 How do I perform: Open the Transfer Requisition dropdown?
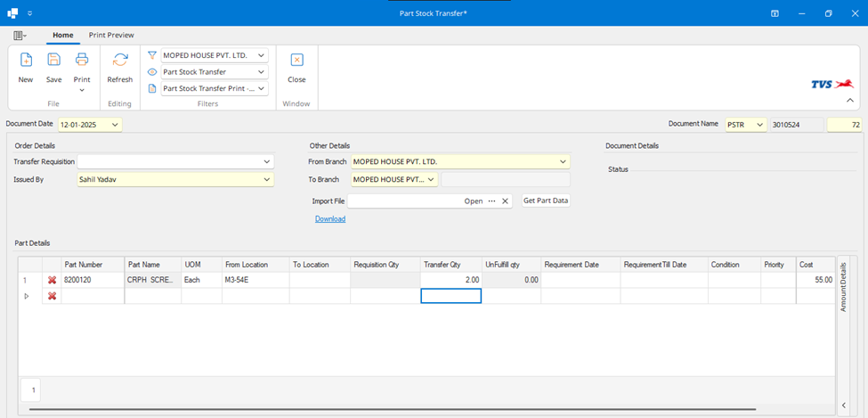tap(266, 162)
